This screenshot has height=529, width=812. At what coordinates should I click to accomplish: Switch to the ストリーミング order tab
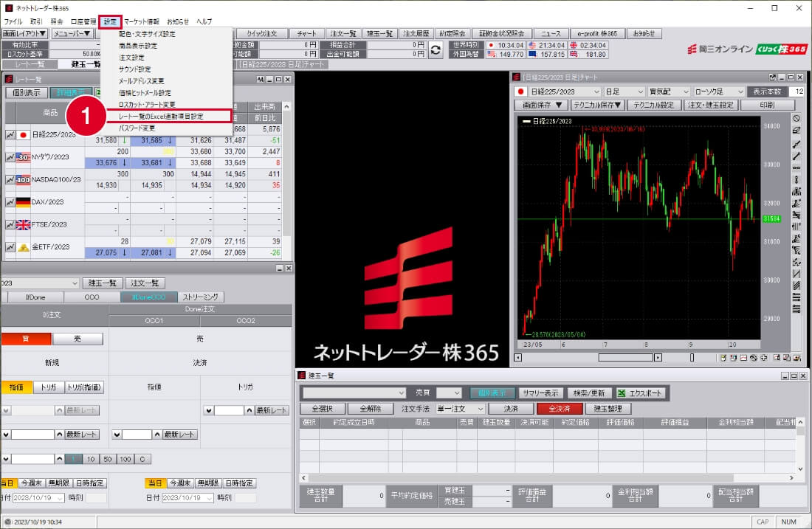pyautogui.click(x=200, y=297)
